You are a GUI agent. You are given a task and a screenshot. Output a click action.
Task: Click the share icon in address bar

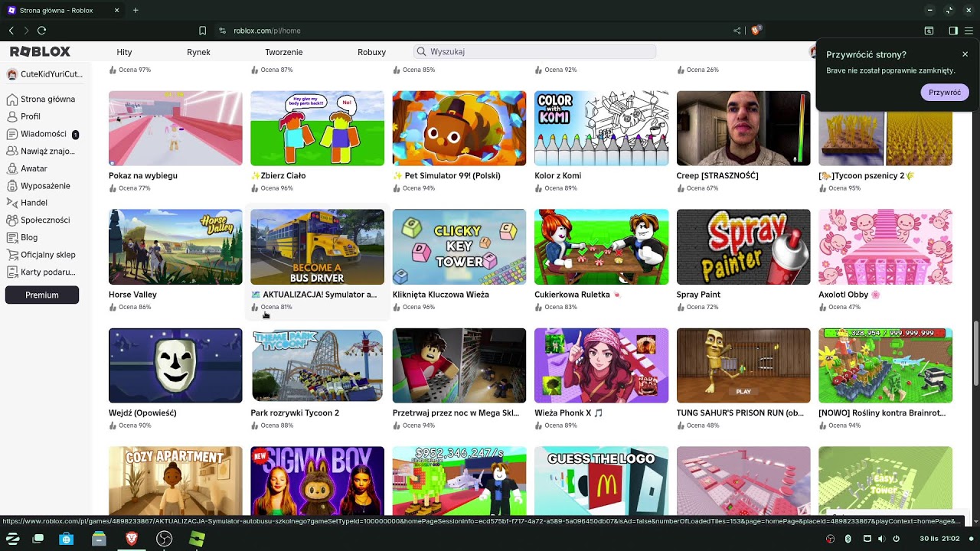point(737,31)
